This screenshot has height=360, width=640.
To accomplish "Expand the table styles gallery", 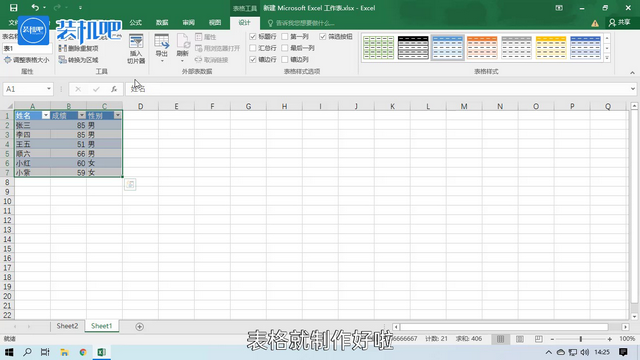I will (x=607, y=58).
